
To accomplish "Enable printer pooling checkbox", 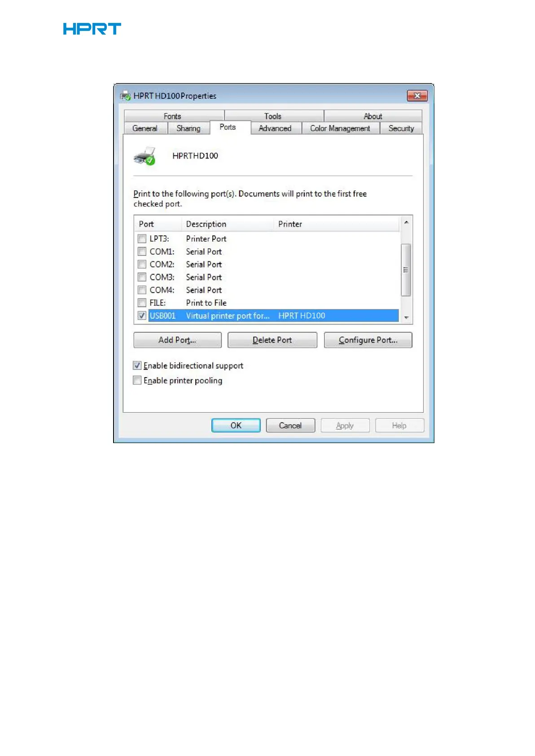I will (137, 380).
